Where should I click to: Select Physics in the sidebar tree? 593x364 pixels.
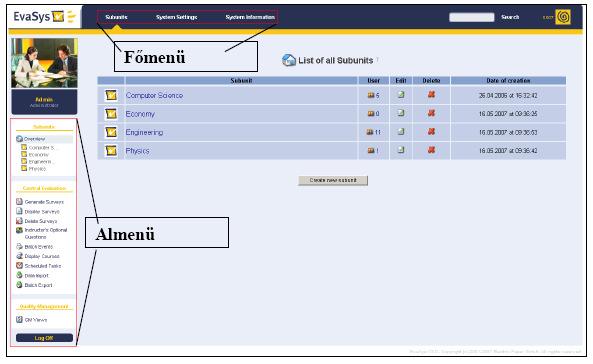click(37, 169)
